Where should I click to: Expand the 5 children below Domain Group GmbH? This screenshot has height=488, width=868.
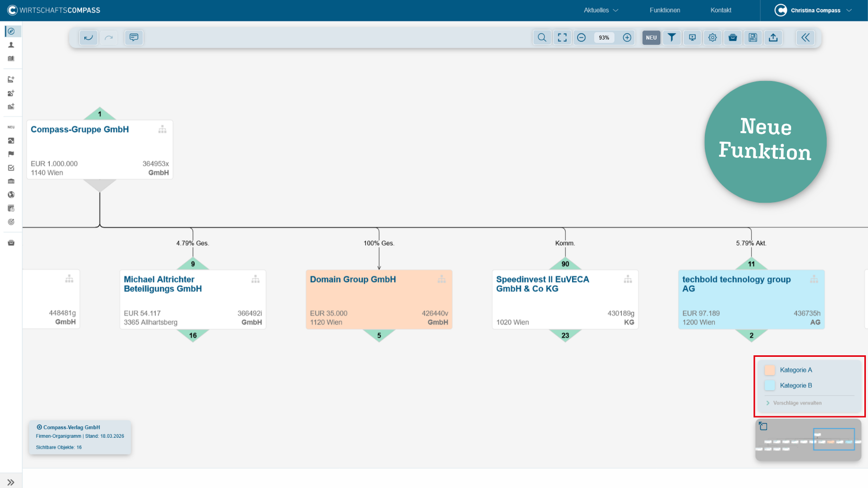(379, 335)
